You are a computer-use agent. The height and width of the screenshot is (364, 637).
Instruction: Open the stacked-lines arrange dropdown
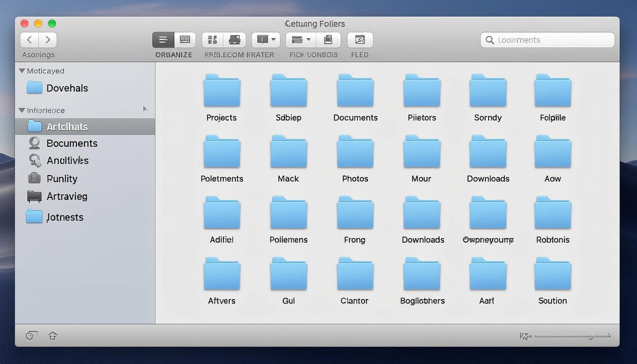pos(301,40)
